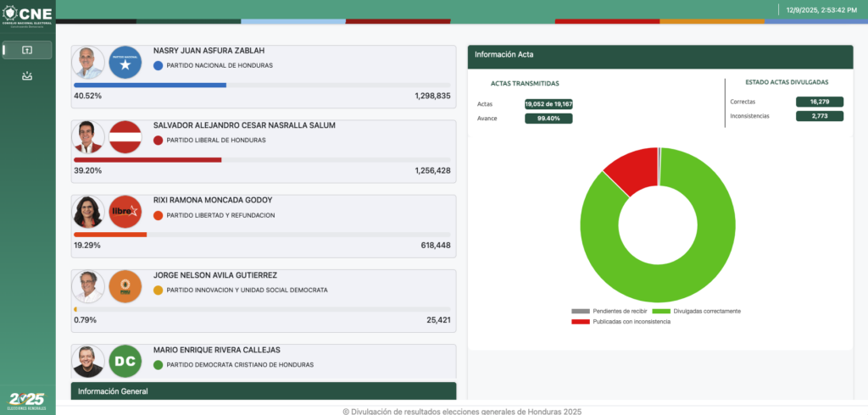Click the Partido Nacional blue star logo

[x=125, y=63]
